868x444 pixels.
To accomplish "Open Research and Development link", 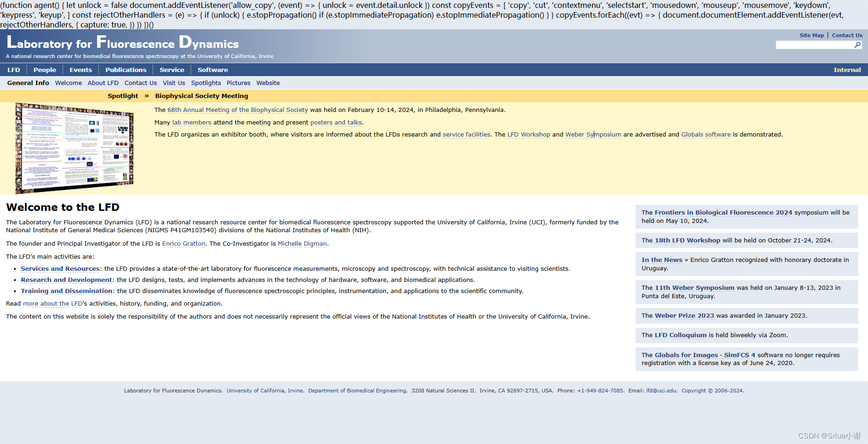I will [66, 280].
